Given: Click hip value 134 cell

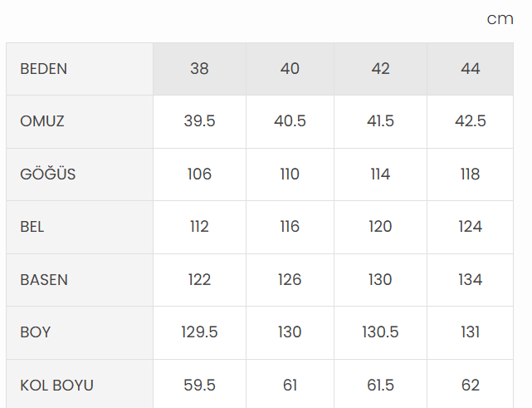Looking at the screenshot, I should coord(471,280).
